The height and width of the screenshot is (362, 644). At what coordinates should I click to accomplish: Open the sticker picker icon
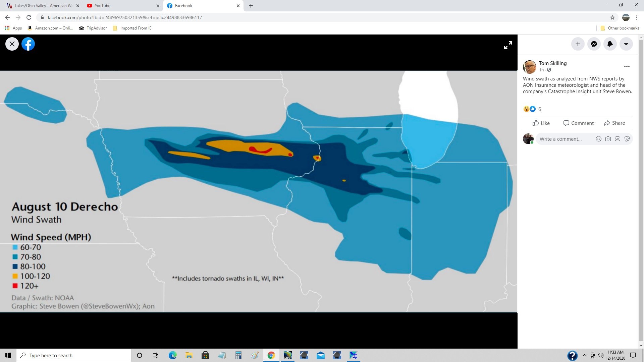point(627,139)
